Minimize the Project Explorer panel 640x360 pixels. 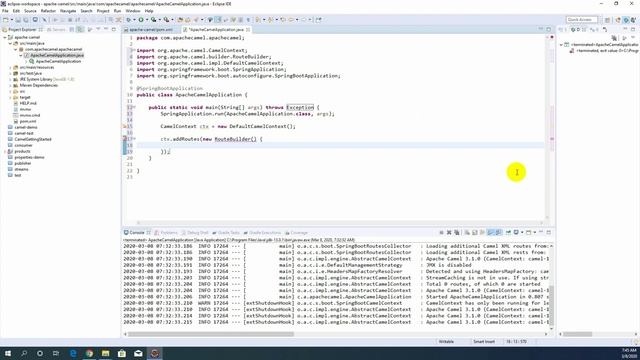point(106,29)
